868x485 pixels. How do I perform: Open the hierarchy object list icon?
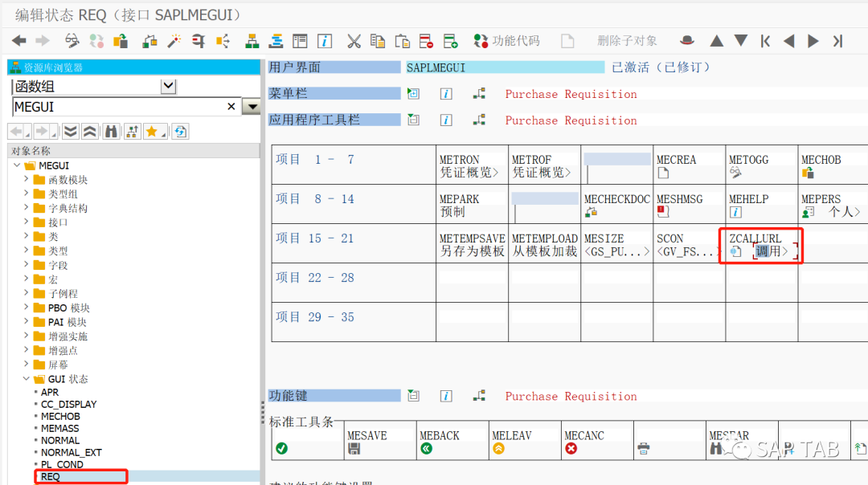pyautogui.click(x=252, y=41)
